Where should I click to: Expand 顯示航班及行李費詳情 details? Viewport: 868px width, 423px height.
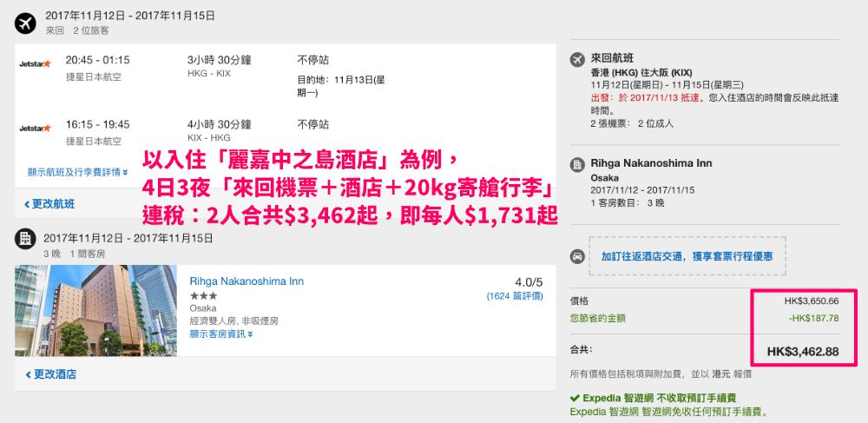(x=77, y=172)
